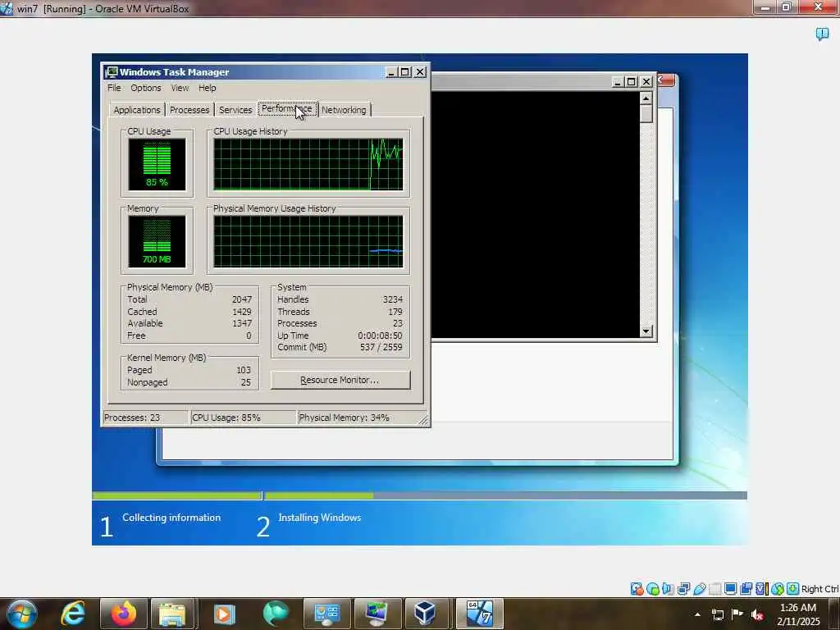The image size is (840, 630).
Task: Click the Available 1347 value row
Action: click(x=189, y=323)
